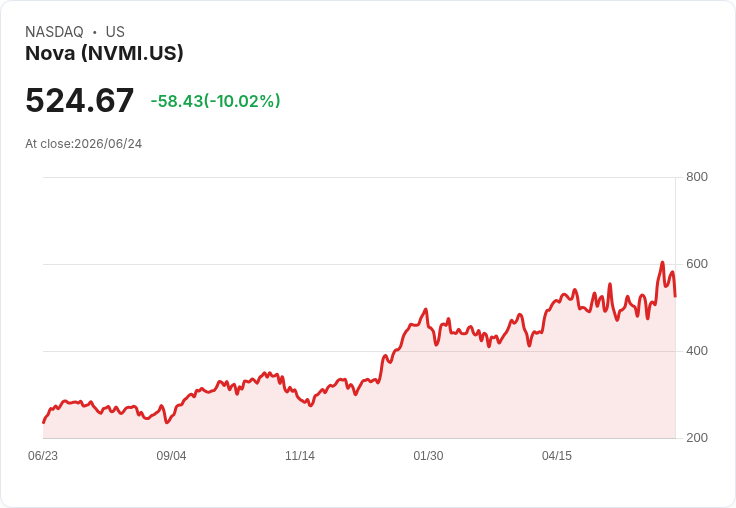Screen dimensions: 736x508
Task: Click the 06/23 date axis label
Action: pos(43,456)
